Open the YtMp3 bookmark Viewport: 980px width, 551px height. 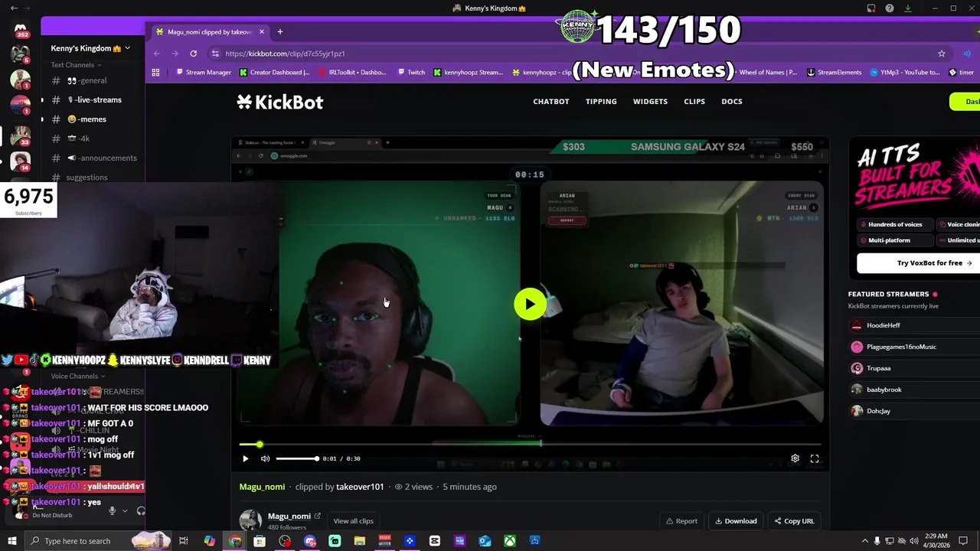click(x=905, y=73)
